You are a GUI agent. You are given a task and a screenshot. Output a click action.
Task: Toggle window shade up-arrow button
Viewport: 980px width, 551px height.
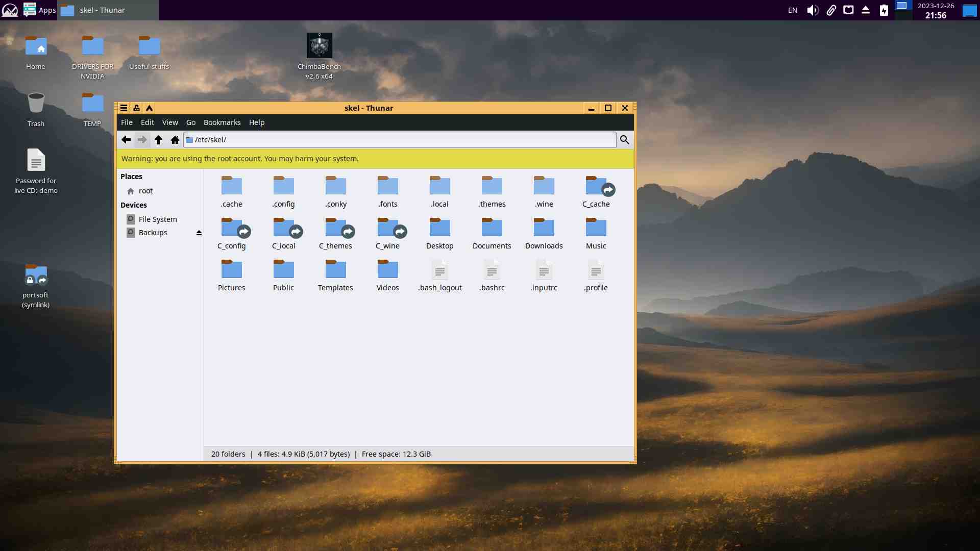click(150, 108)
